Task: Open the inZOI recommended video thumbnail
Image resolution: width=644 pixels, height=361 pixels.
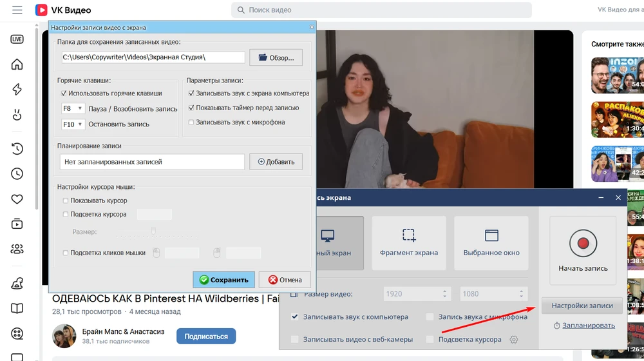Action: coord(618,75)
